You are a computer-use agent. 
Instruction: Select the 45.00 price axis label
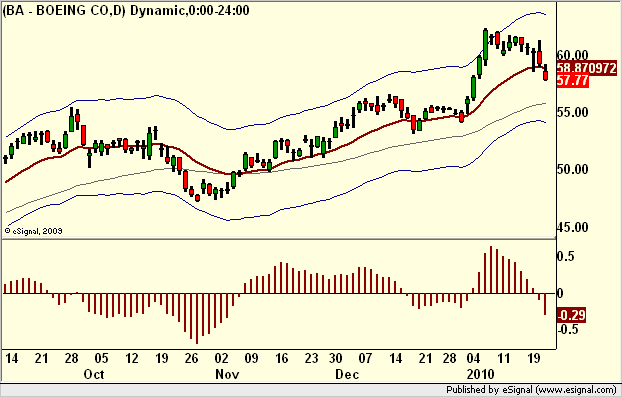572,227
